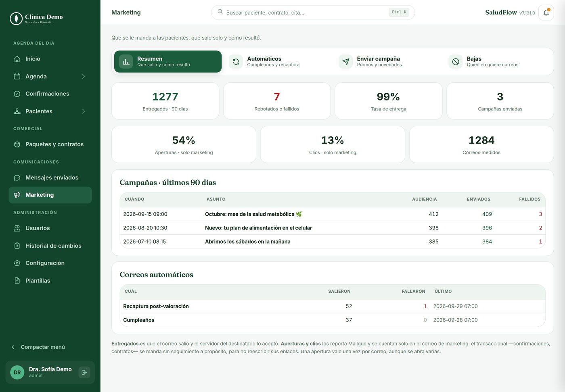
Task: Click the Enviar campaña paper plane icon
Action: coord(346,62)
